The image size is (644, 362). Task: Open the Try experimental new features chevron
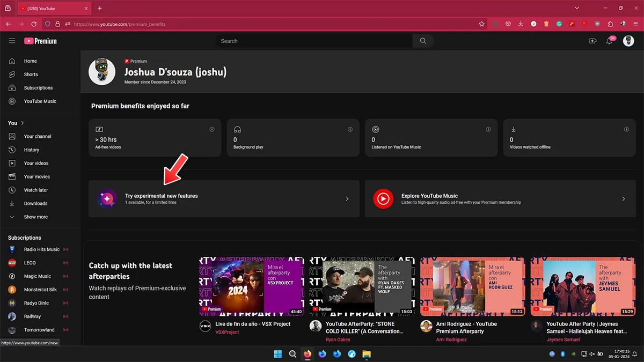pos(347,198)
